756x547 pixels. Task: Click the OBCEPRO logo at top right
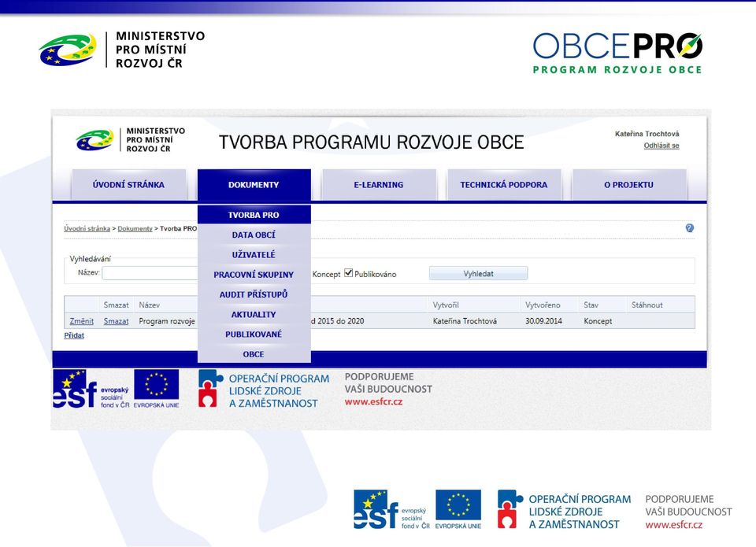(x=617, y=53)
